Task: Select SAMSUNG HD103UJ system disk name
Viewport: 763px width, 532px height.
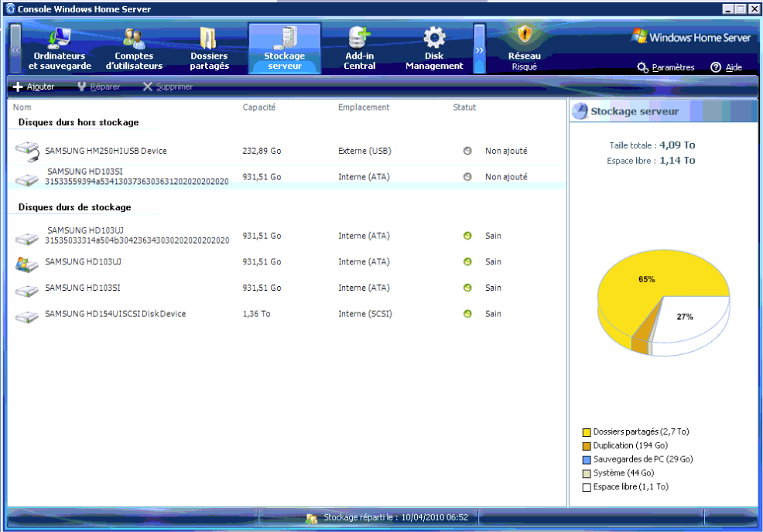Action: pyautogui.click(x=84, y=261)
